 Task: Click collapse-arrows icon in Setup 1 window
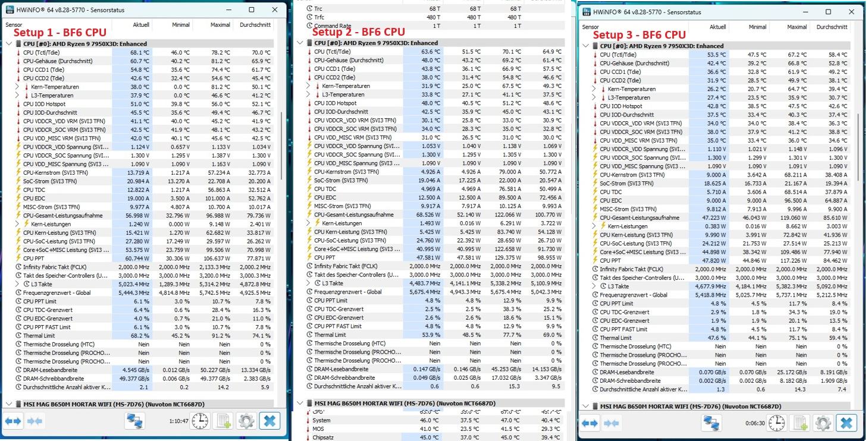click(35, 421)
